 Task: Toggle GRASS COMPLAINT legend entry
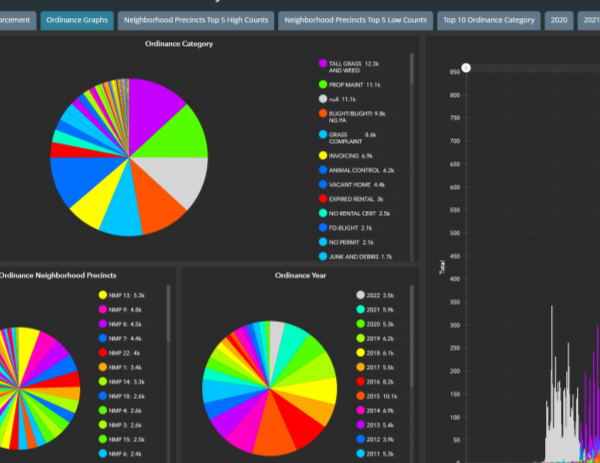(x=347, y=138)
